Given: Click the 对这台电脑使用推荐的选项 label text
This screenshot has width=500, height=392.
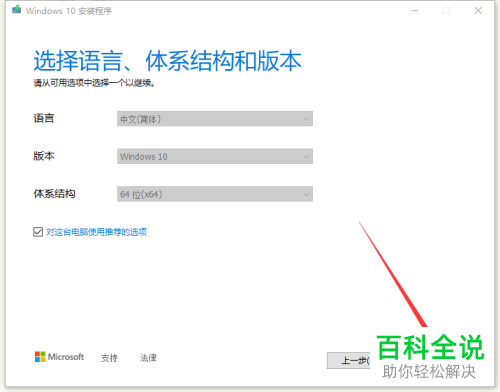Looking at the screenshot, I should 96,232.
